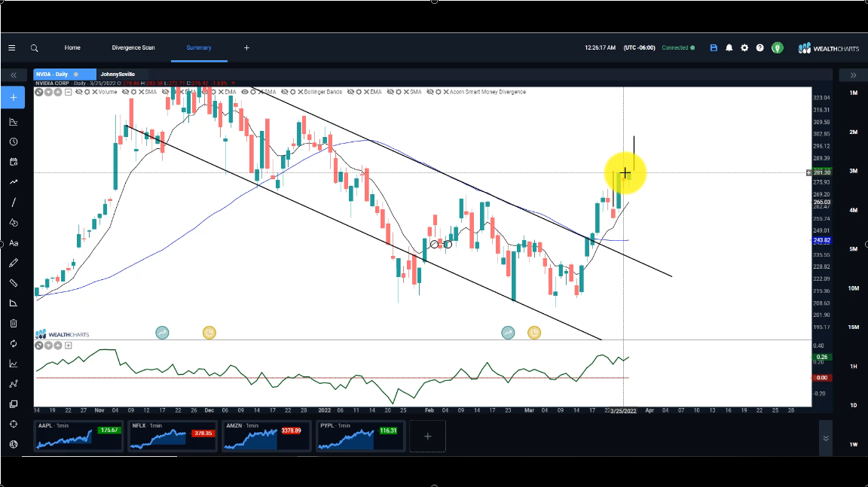Click the trash can delete drawings icon

click(x=14, y=324)
